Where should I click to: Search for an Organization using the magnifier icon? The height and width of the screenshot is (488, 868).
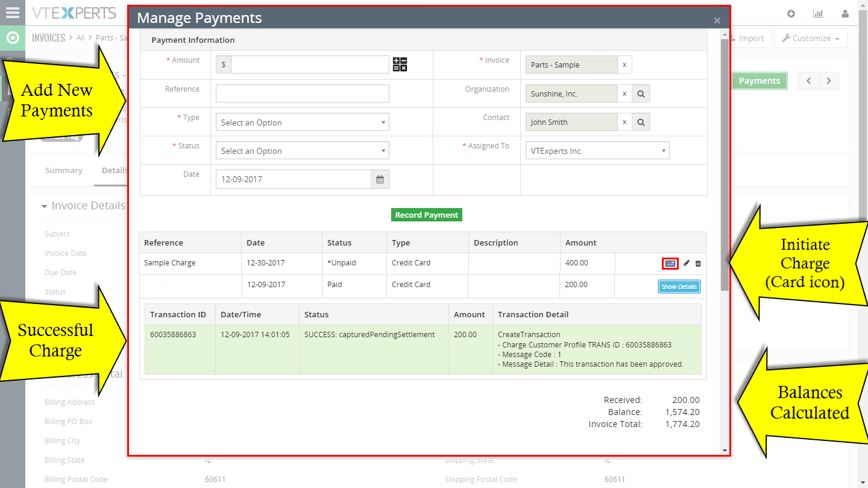point(641,93)
